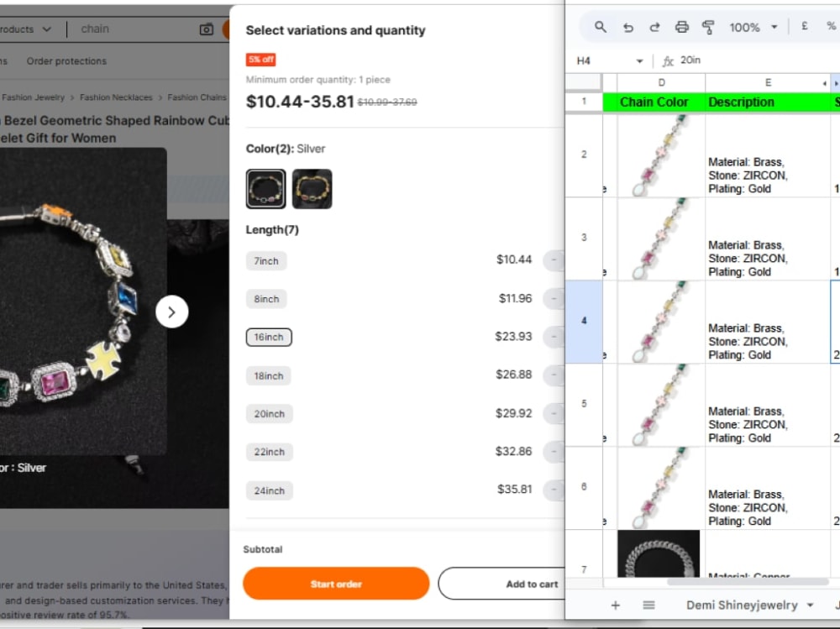The width and height of the screenshot is (840, 629).
Task: Open Fashion Chains breadcrumb link
Action: point(197,97)
